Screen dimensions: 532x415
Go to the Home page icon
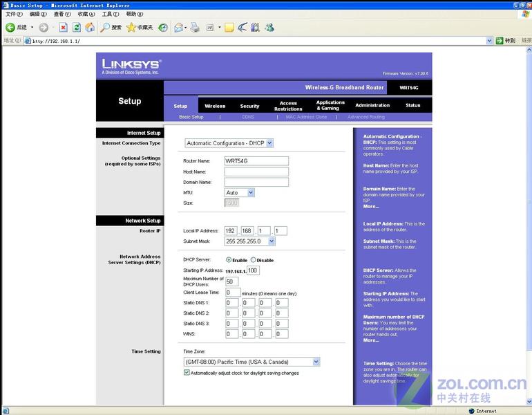click(90, 28)
